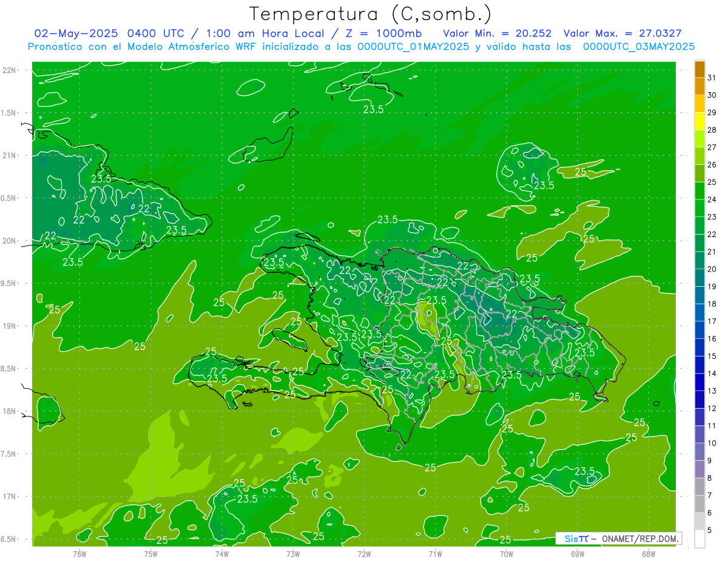Click the colorbar scale label 18

pos(712,304)
